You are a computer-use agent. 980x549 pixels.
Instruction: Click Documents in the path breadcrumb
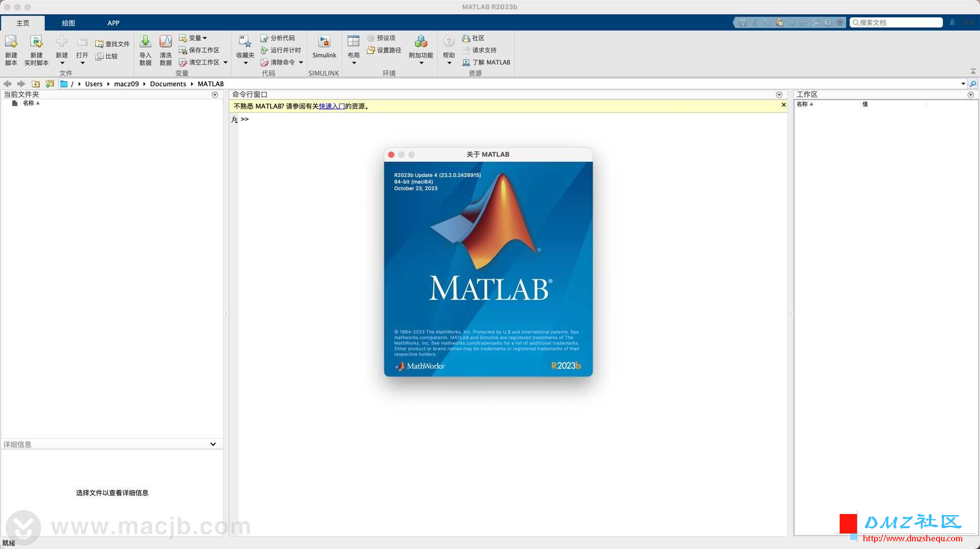pyautogui.click(x=168, y=84)
